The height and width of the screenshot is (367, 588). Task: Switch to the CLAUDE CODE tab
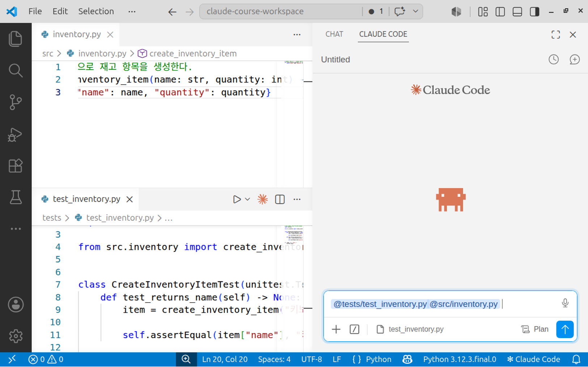tap(383, 34)
